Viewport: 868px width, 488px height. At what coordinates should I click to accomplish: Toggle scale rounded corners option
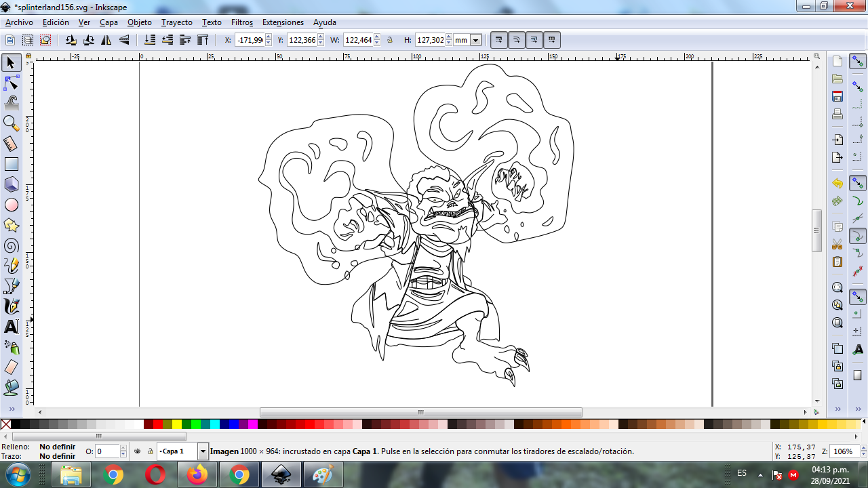(x=517, y=40)
